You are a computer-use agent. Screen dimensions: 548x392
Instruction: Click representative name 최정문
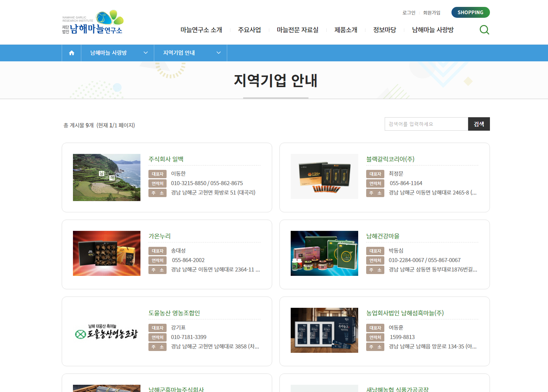tap(396, 174)
